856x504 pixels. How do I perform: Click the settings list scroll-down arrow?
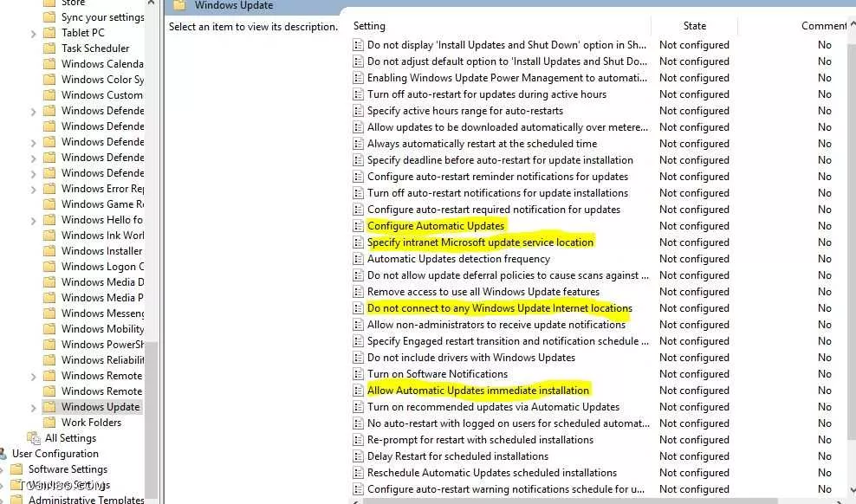pos(853,490)
